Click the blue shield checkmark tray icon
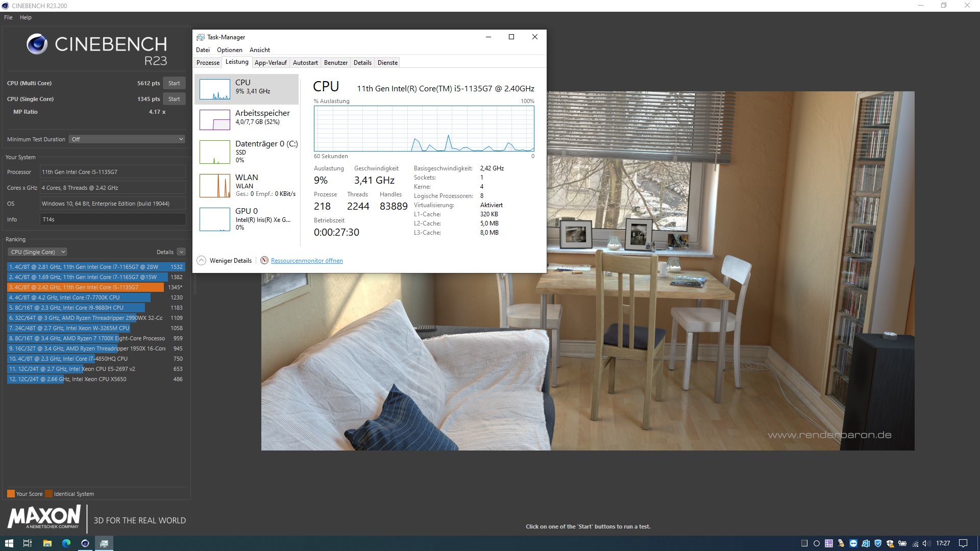 878,543
